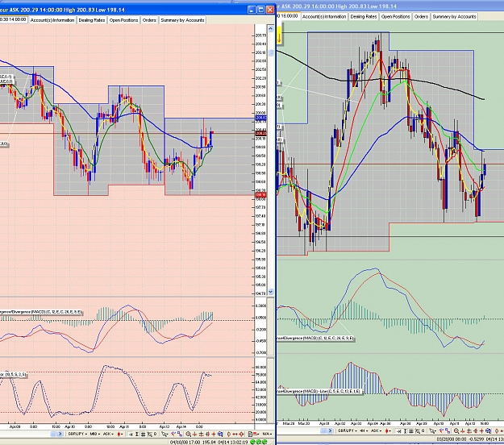
Task: Open the Open Positions tab in right window
Action: click(x=395, y=16)
